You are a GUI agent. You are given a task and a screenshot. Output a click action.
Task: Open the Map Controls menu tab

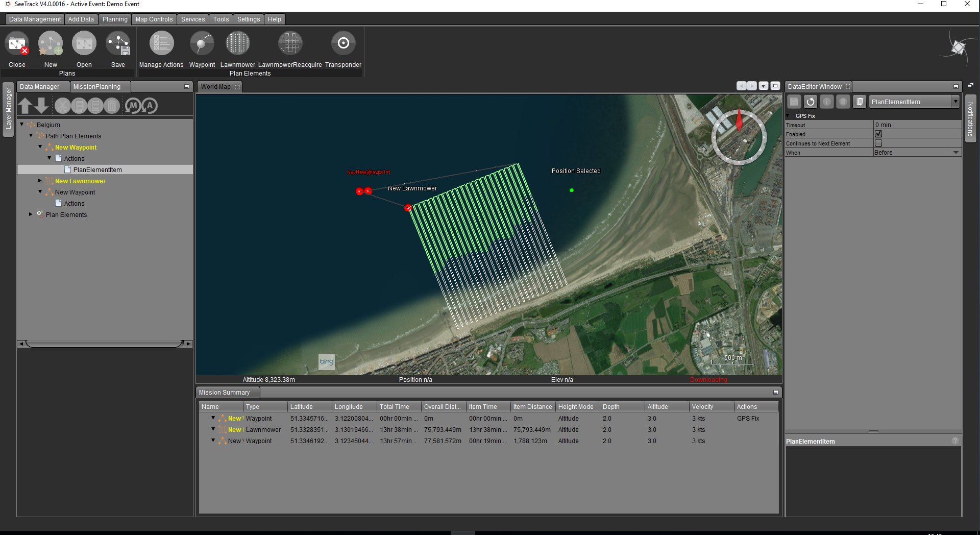click(x=154, y=19)
